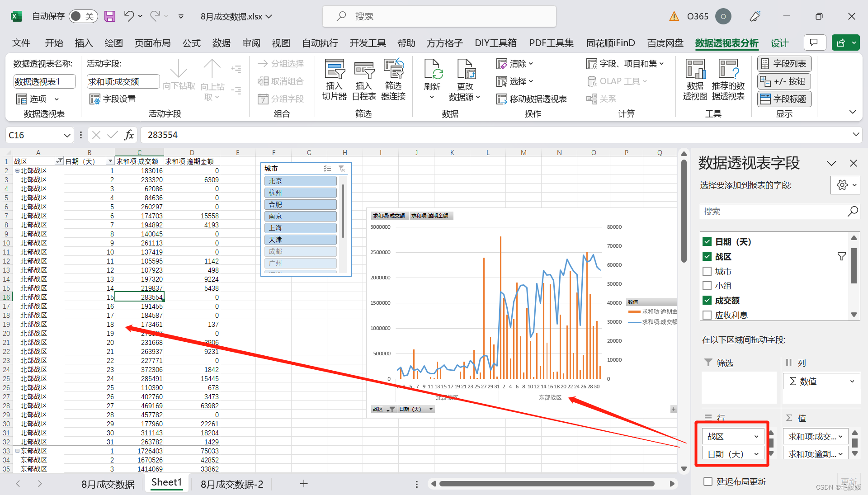
Task: Expand the formula bar
Action: click(856, 134)
